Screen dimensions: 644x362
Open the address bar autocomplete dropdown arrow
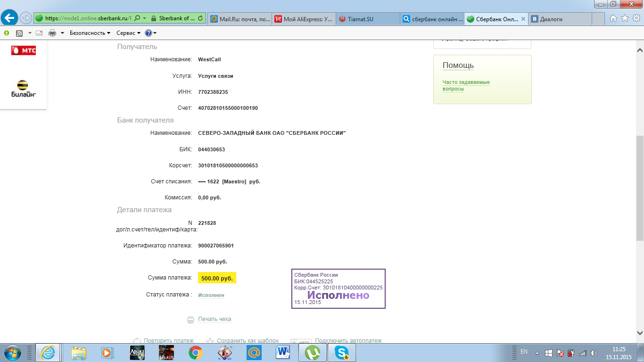click(x=144, y=19)
